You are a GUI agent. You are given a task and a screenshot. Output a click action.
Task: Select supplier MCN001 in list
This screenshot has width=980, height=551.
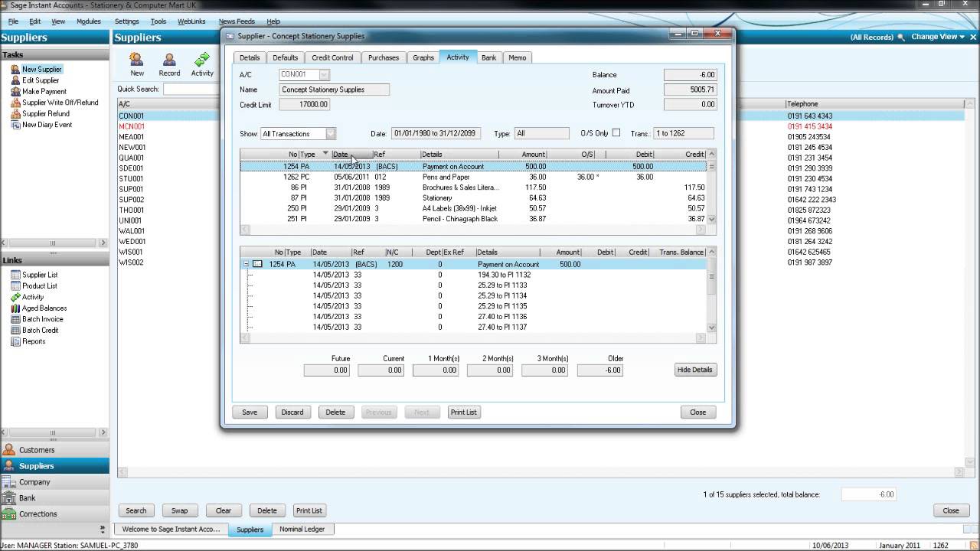pyautogui.click(x=132, y=126)
